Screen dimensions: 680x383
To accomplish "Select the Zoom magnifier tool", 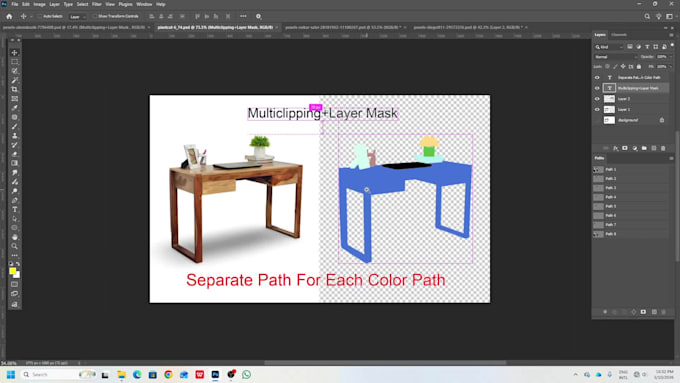I will click(x=14, y=246).
